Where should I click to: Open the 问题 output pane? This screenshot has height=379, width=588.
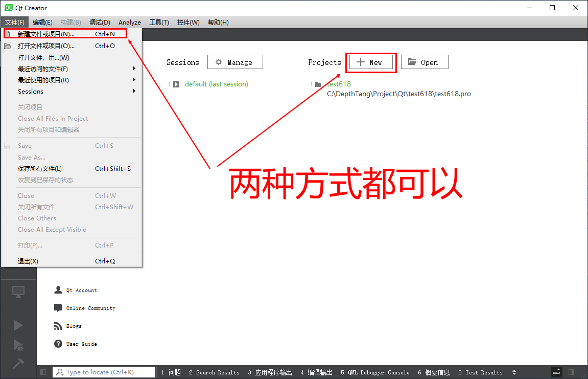point(171,372)
